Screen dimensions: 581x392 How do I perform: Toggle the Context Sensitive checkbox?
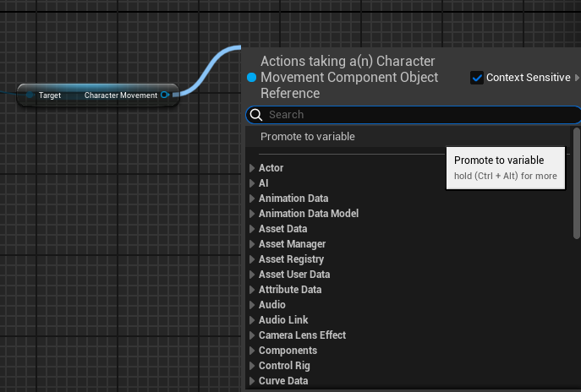(x=477, y=78)
